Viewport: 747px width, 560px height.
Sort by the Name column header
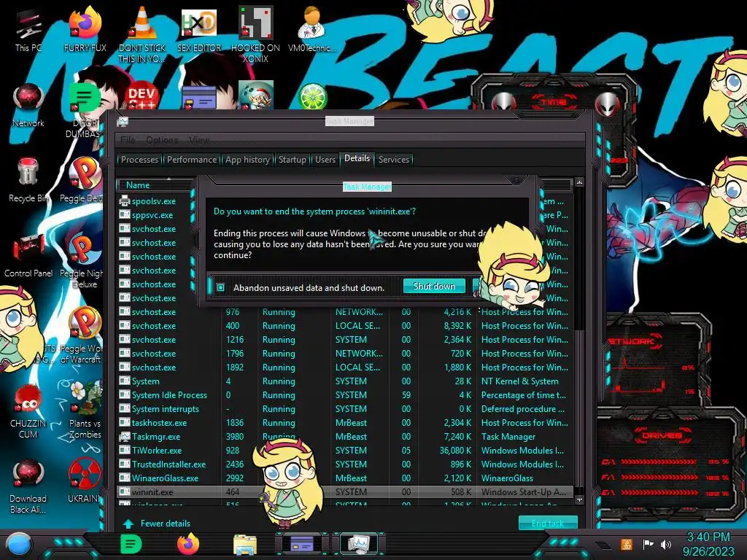(138, 185)
